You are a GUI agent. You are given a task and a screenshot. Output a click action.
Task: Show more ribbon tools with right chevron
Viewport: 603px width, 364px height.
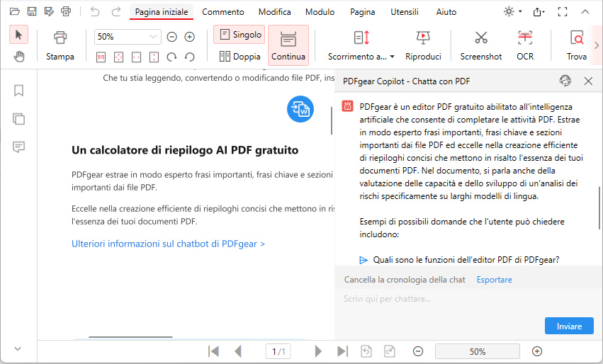point(597,45)
